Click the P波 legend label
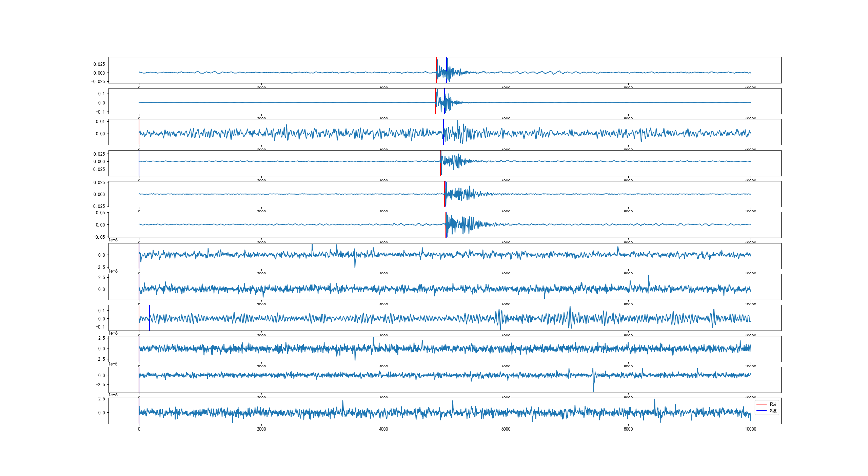 click(773, 404)
